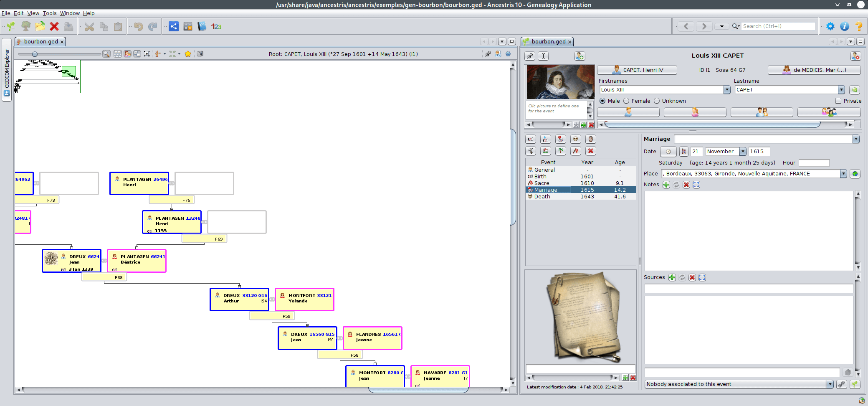
Task: Open the Help menu
Action: coord(89,13)
